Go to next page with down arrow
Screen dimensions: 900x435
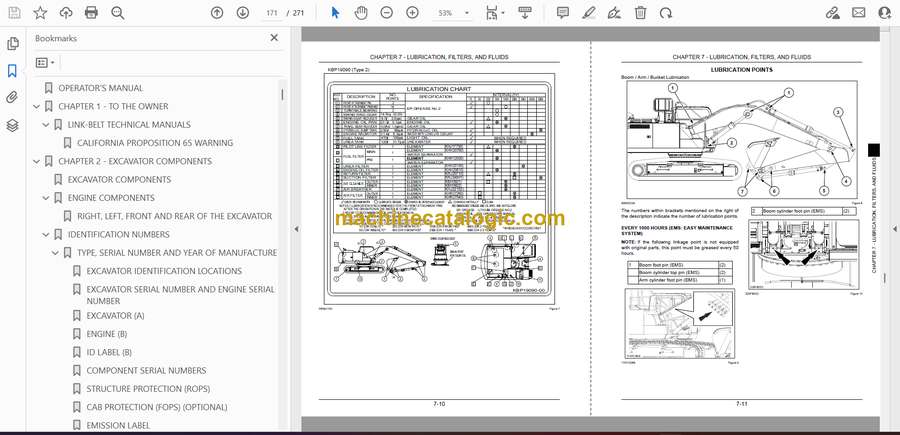pyautogui.click(x=243, y=13)
